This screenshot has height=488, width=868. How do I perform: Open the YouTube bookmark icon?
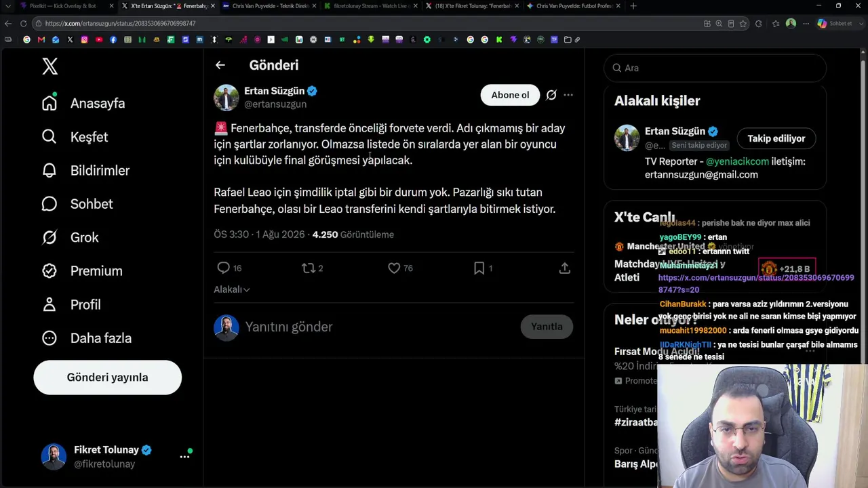click(98, 40)
